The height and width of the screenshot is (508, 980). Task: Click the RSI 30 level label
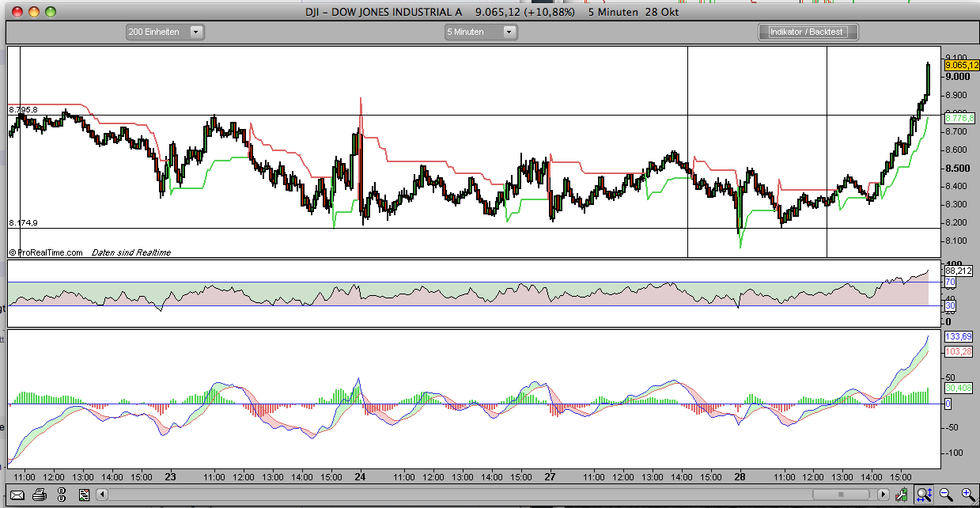(x=950, y=305)
